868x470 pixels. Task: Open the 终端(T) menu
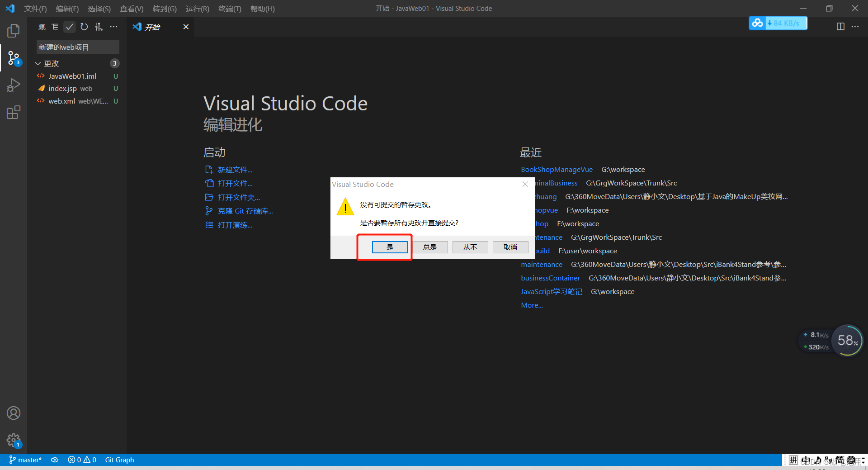(230, 9)
